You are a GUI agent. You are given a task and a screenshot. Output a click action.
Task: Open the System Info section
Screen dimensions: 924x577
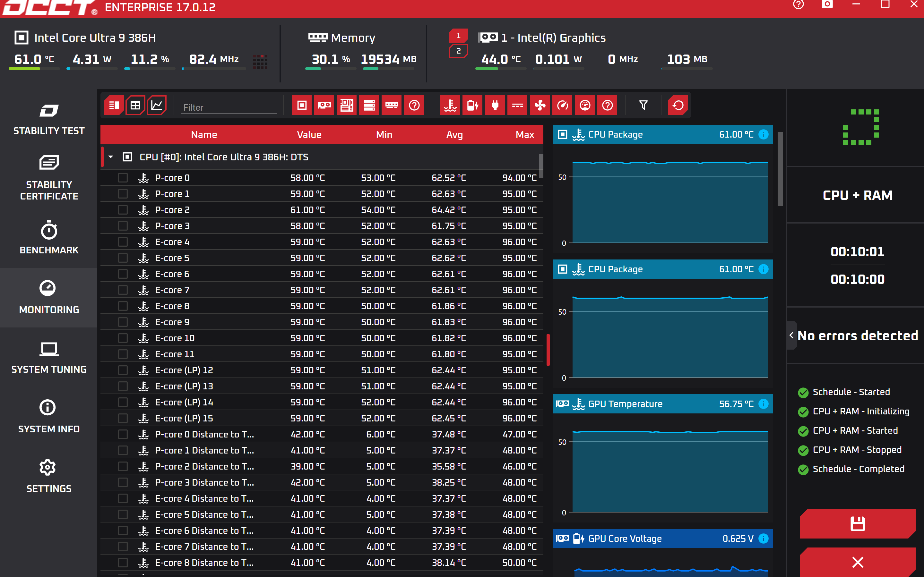(x=49, y=417)
